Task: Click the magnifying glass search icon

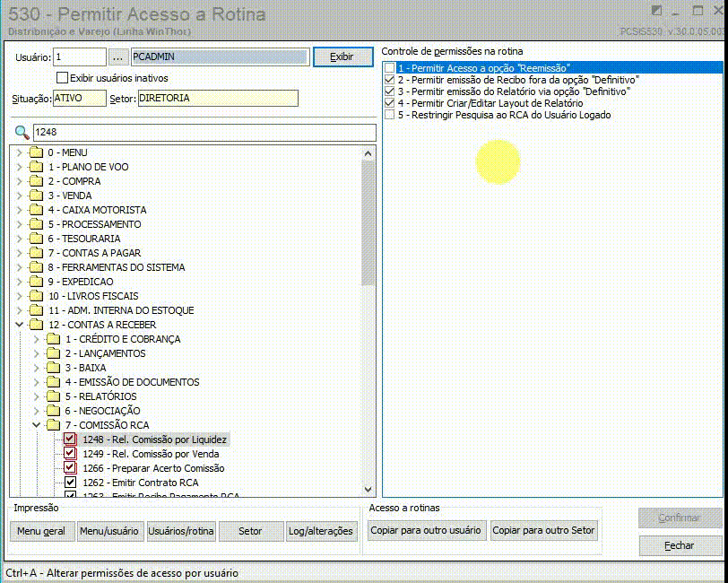Action: 22,133
